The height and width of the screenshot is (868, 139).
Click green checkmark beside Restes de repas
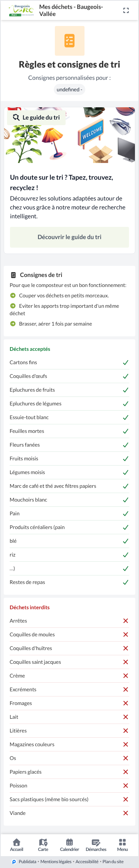tap(126, 582)
